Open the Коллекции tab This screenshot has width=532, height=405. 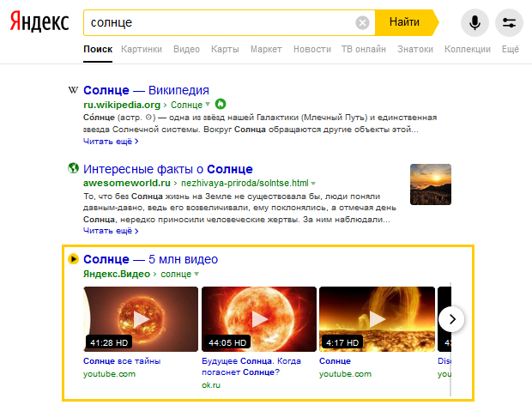(468, 49)
